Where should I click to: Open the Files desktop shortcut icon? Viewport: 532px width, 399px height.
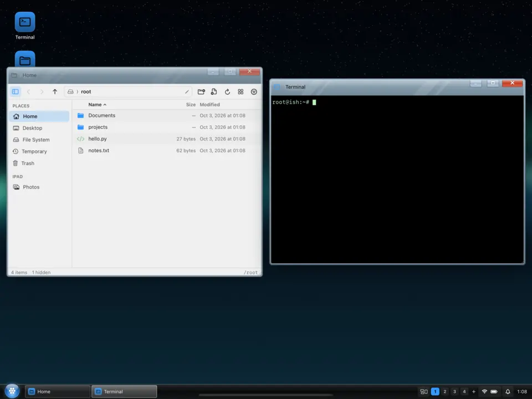(x=25, y=59)
